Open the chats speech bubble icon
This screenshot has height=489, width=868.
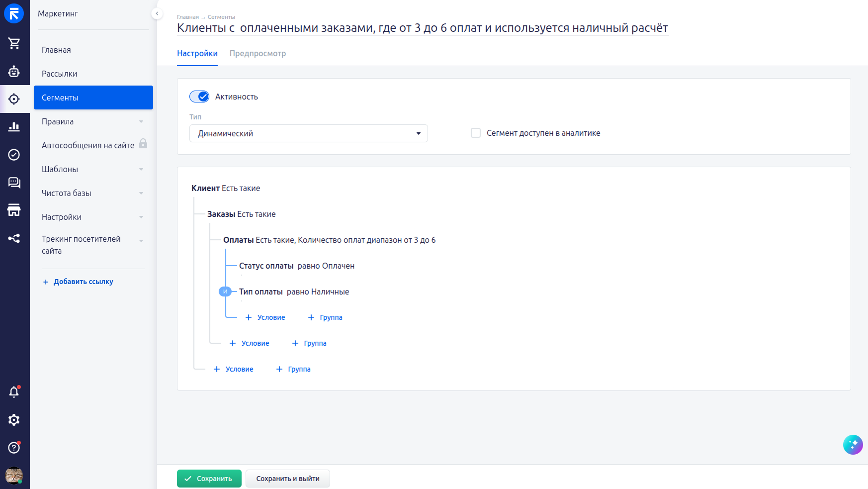(14, 183)
